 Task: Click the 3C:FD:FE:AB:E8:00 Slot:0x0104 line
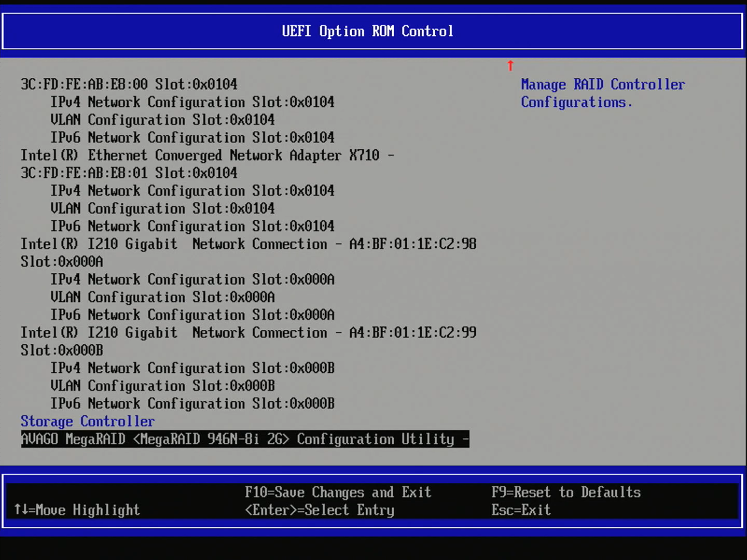tap(129, 85)
